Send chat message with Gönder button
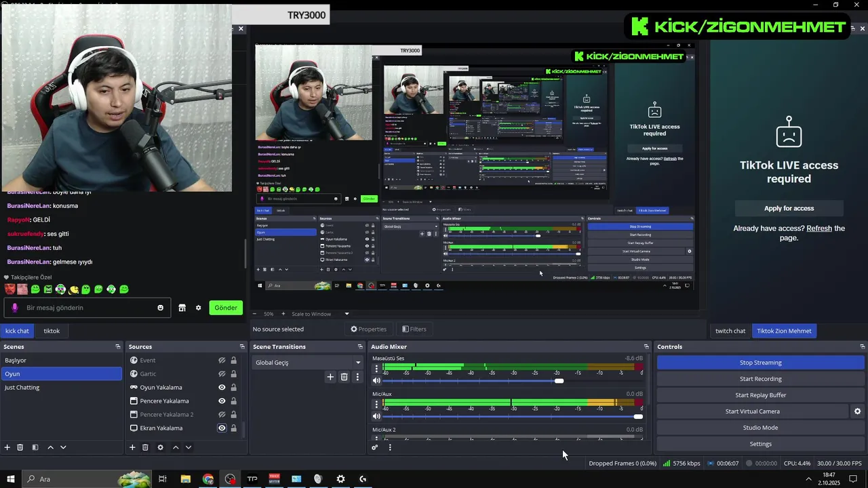 click(226, 308)
